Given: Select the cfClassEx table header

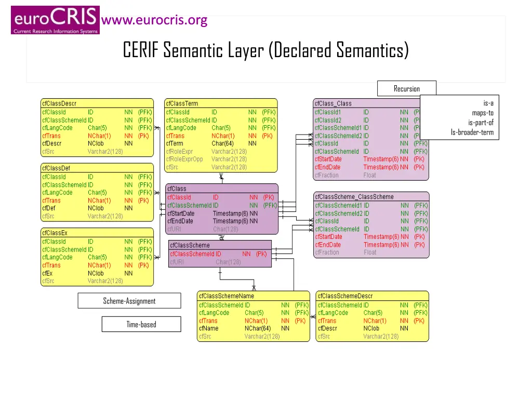Looking at the screenshot, I should coord(97,233).
